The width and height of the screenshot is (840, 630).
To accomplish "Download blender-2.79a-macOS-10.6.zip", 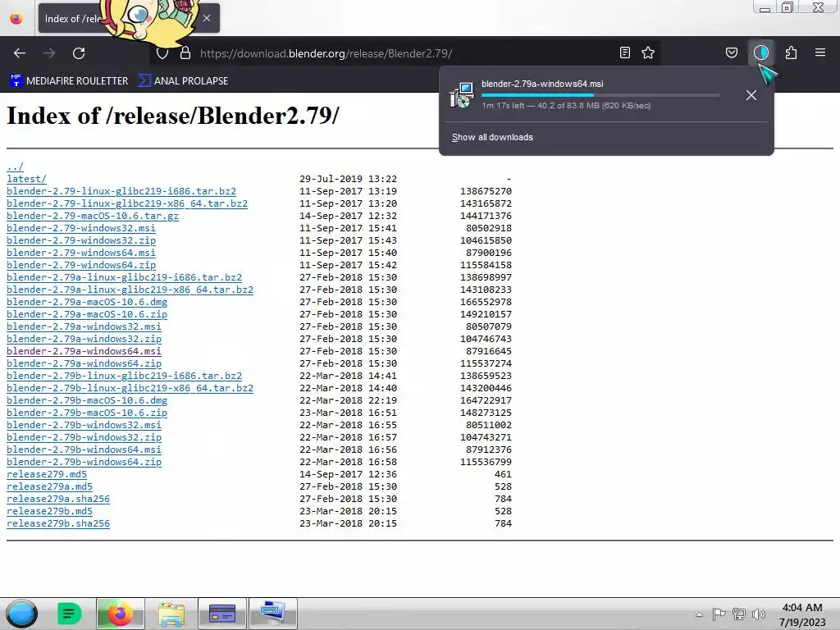I will pyautogui.click(x=87, y=314).
